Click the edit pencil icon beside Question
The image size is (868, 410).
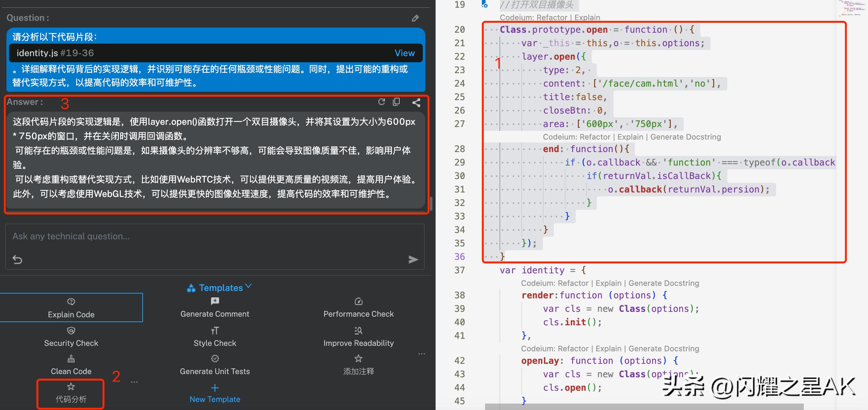(415, 18)
